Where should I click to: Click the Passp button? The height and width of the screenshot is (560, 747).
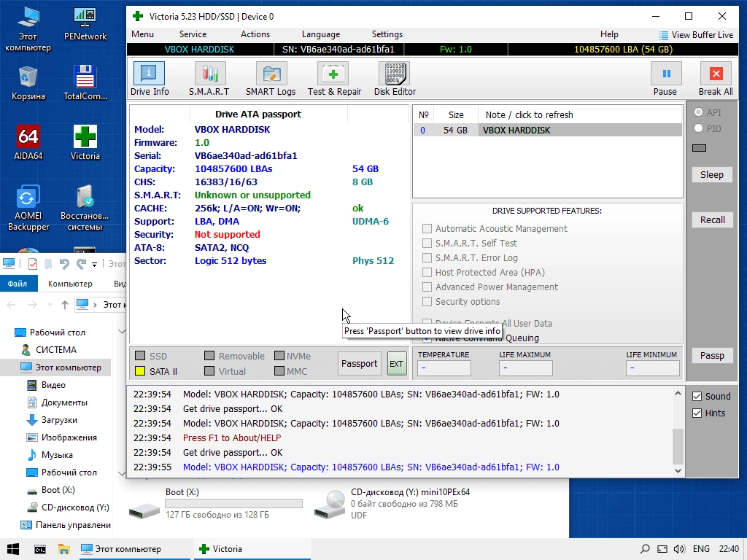(x=712, y=355)
